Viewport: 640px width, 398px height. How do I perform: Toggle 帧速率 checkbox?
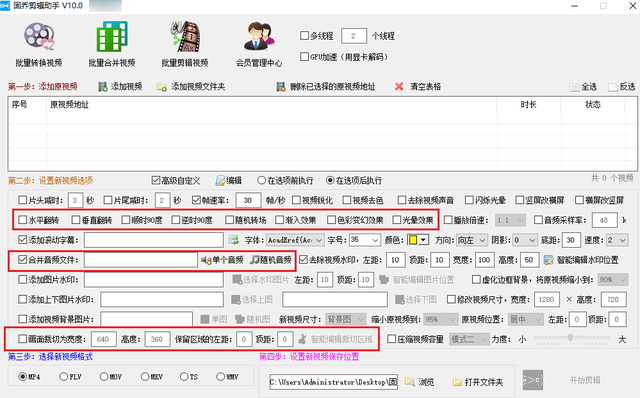196,200
